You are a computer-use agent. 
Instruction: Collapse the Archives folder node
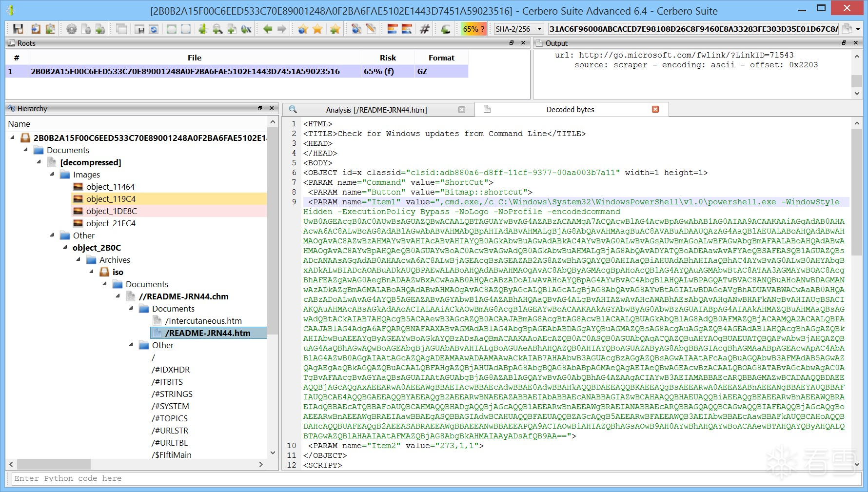pos(79,260)
